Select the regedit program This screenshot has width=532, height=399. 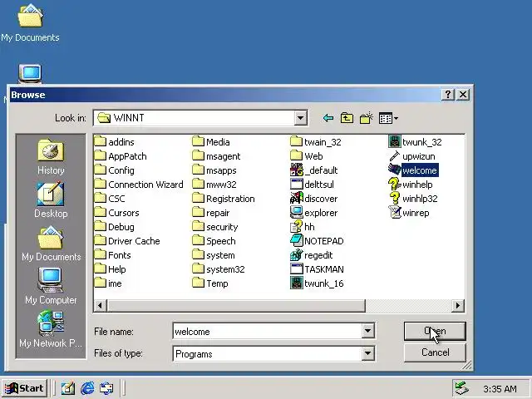click(312, 255)
